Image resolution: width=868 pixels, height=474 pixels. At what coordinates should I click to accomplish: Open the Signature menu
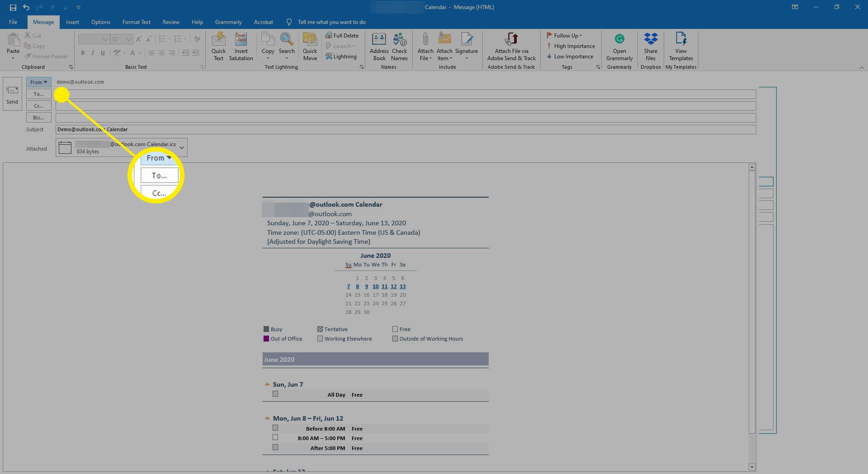click(467, 46)
